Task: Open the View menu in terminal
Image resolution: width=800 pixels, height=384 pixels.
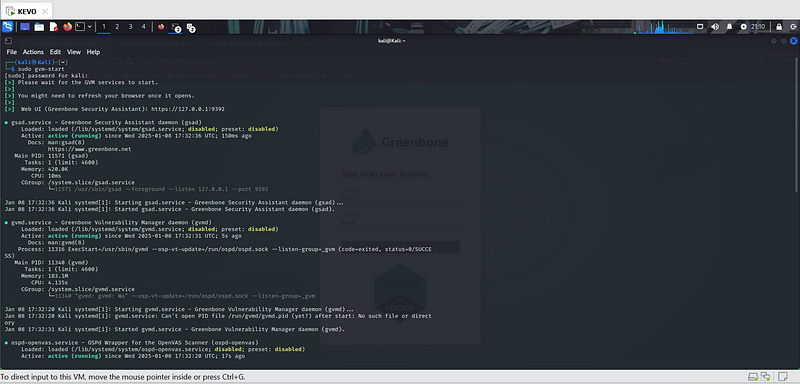Action: [x=74, y=52]
